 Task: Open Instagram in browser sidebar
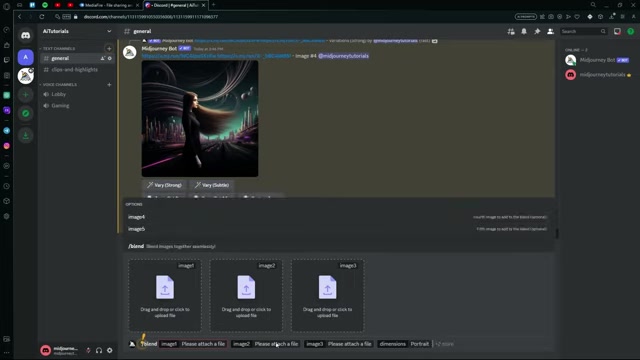point(7,146)
